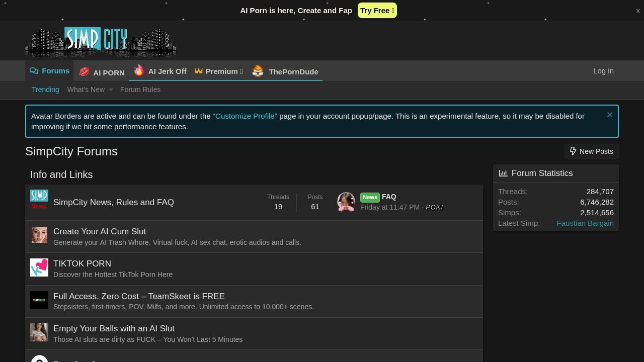Click the SimpCity Forums page heading
This screenshot has width=644, height=362.
[x=71, y=151]
